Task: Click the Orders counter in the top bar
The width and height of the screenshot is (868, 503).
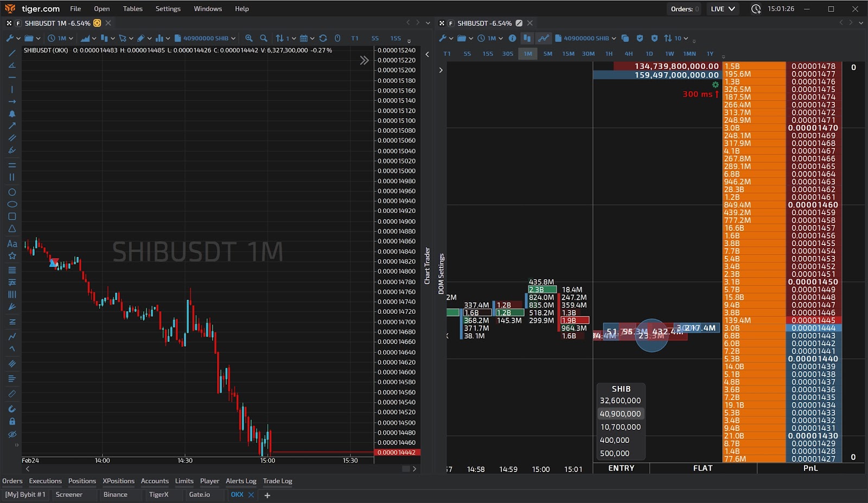Action: (x=685, y=9)
